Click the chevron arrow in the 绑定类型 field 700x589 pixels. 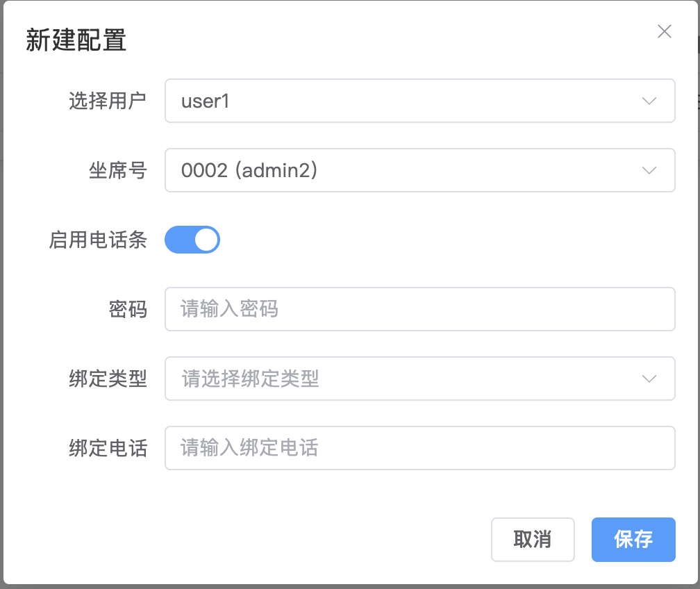(x=649, y=379)
